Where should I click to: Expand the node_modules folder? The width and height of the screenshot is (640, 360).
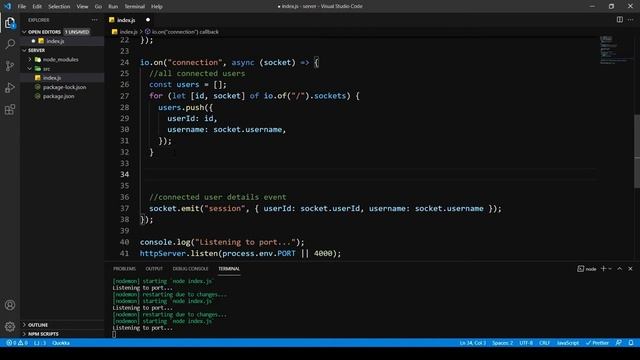click(x=30, y=60)
